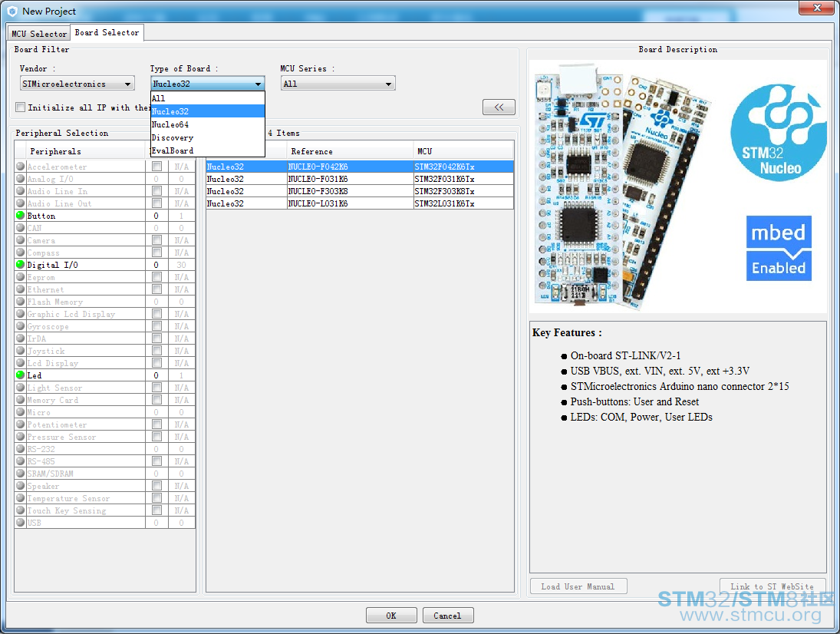The height and width of the screenshot is (634, 840).
Task: Open the MCU Series dropdown
Action: pos(338,84)
